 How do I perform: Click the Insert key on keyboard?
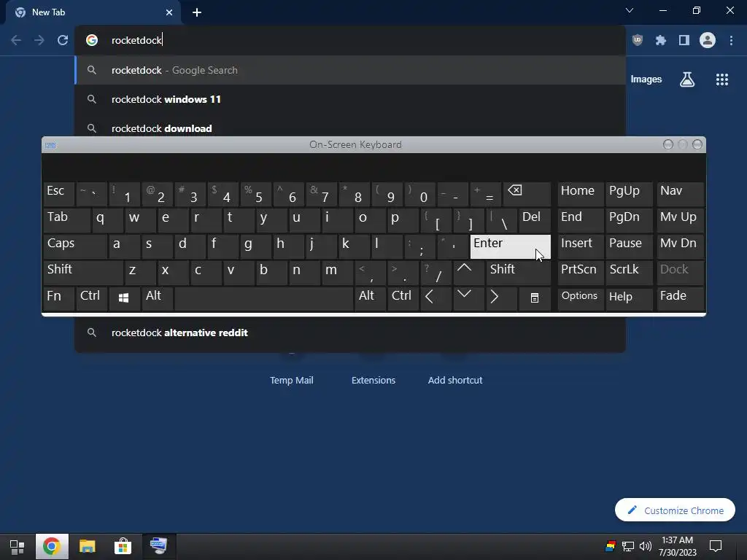(x=580, y=246)
